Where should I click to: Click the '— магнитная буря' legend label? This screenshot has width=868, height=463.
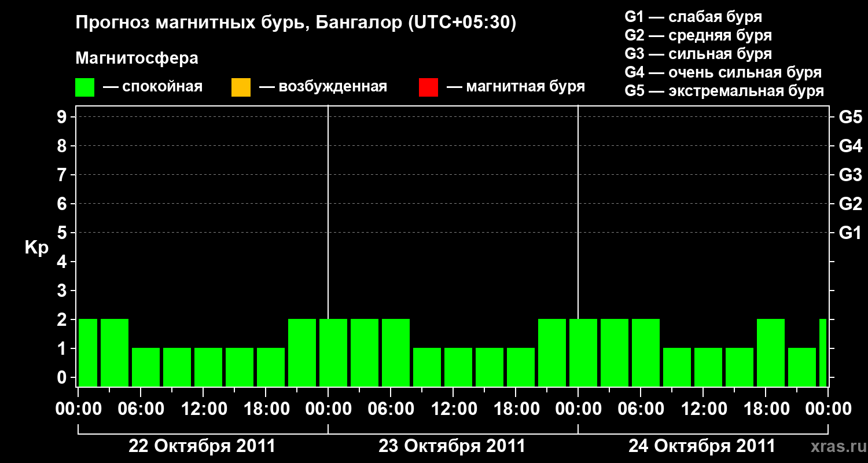point(516,87)
